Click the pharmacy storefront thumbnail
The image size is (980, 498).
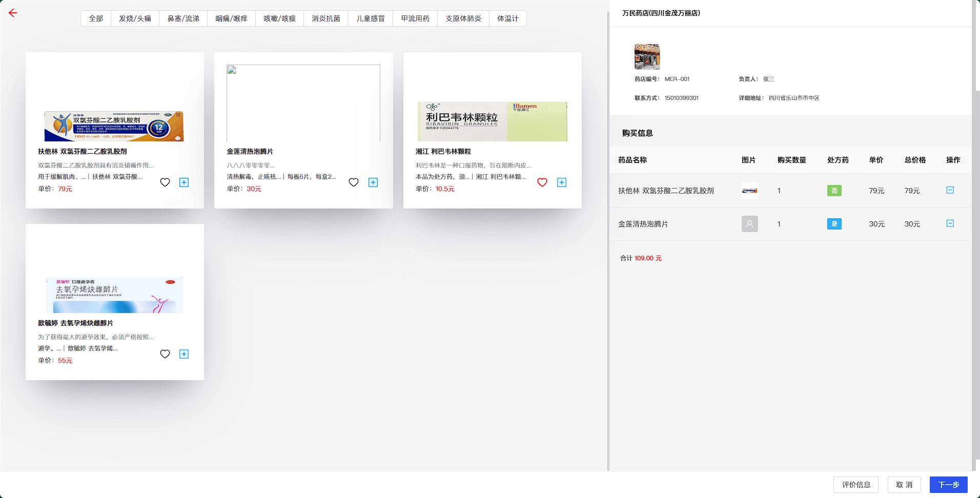point(647,56)
